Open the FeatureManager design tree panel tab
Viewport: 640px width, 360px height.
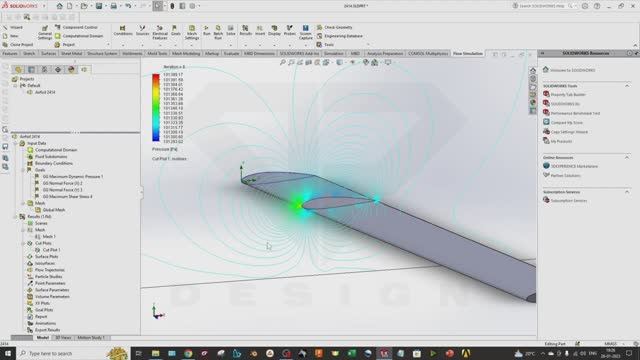tap(18, 69)
